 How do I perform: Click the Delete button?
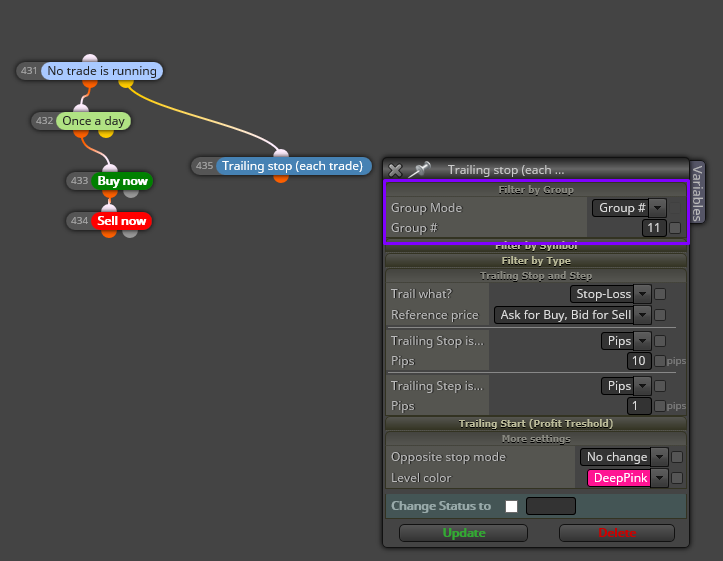617,533
